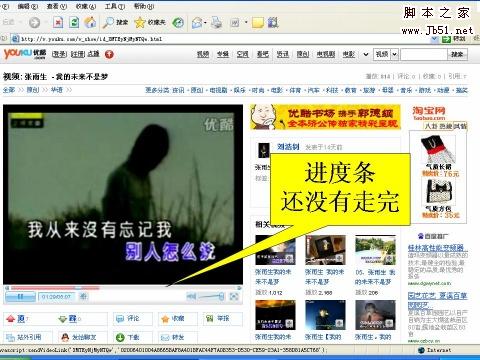Open the yellow note toolbar icon
480x360 pixels.
[258, 23]
